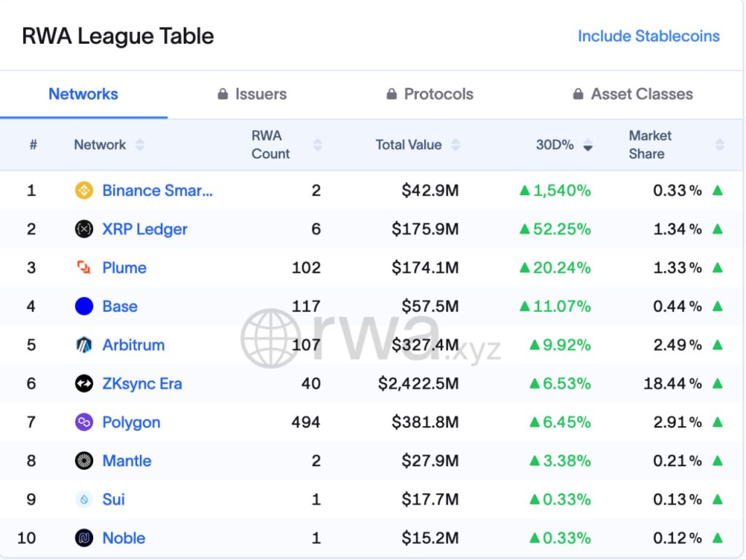Click the purple Polygon logo icon

pyautogui.click(x=85, y=422)
